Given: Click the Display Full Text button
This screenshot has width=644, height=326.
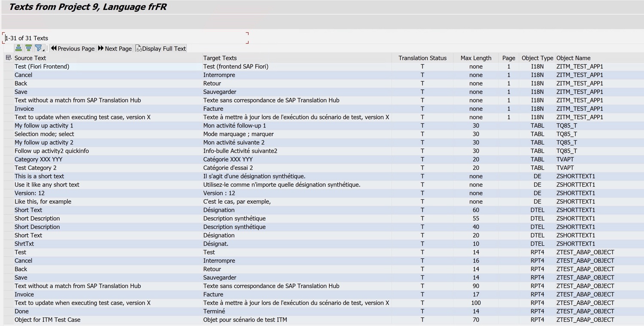Looking at the screenshot, I should [161, 49].
